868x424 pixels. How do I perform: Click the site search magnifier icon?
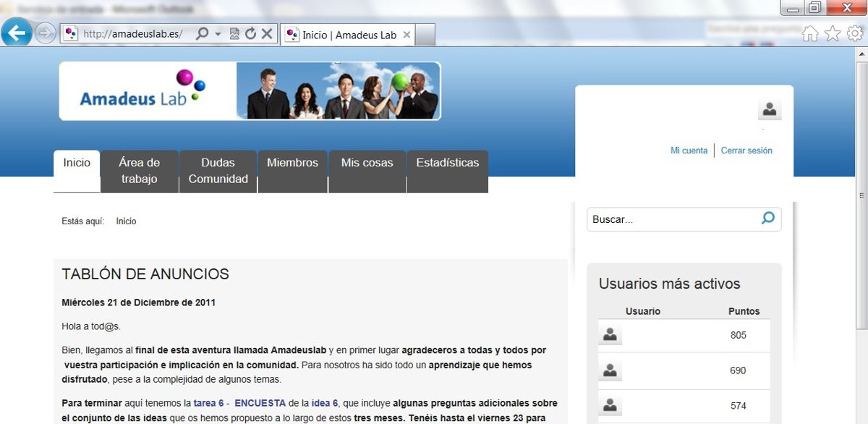tap(768, 219)
